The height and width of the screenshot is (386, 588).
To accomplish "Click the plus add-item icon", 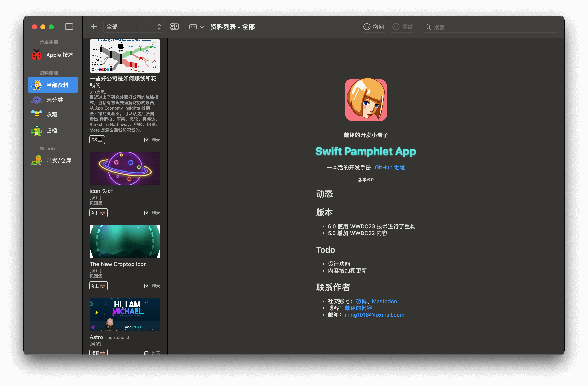I will coord(94,27).
